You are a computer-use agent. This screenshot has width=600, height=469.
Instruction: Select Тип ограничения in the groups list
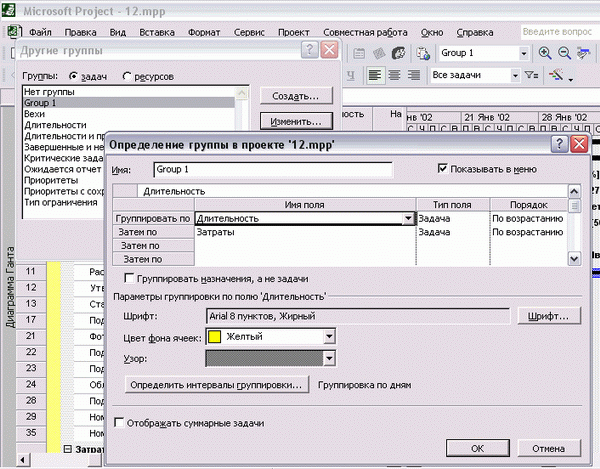pyautogui.click(x=63, y=202)
